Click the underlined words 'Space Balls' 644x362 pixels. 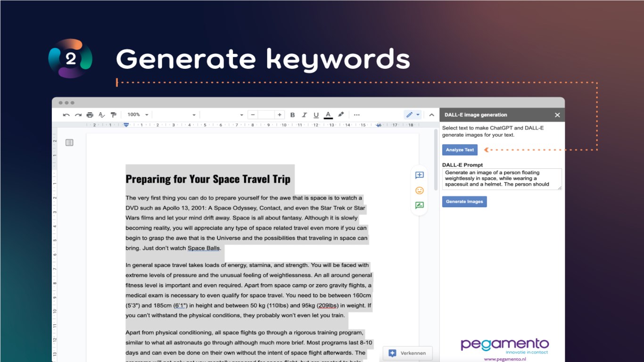pyautogui.click(x=204, y=248)
